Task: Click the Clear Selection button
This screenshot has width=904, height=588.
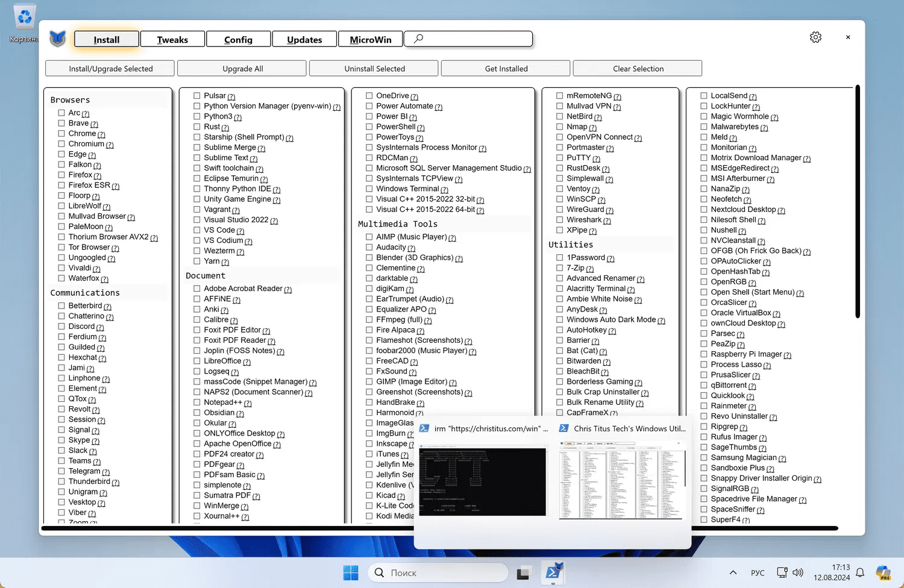Action: [x=638, y=69]
